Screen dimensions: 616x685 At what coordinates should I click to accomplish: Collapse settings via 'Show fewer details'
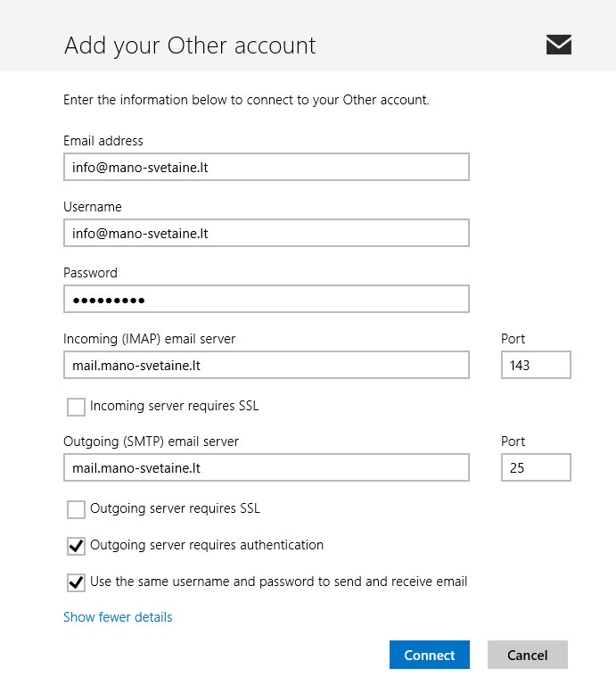(x=118, y=617)
